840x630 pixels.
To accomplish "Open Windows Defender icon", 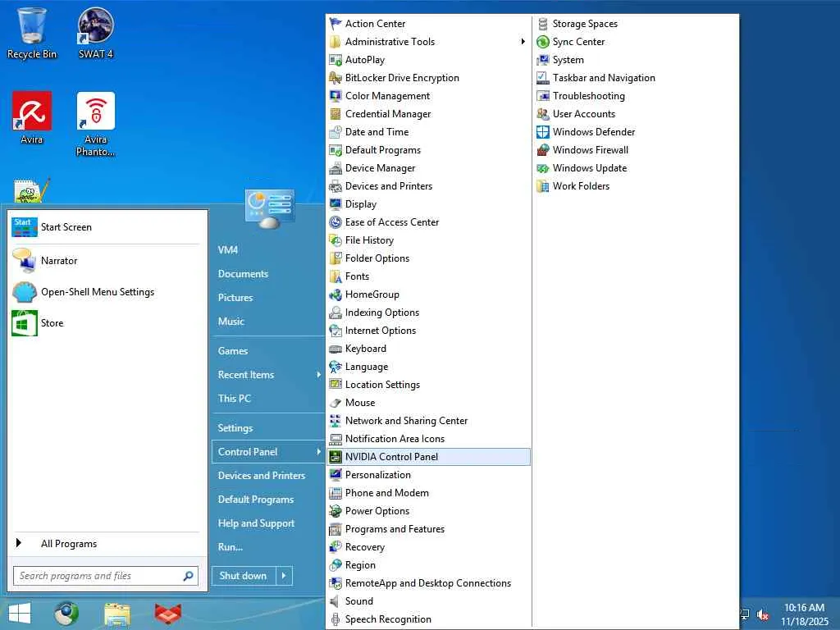I will [x=543, y=132].
